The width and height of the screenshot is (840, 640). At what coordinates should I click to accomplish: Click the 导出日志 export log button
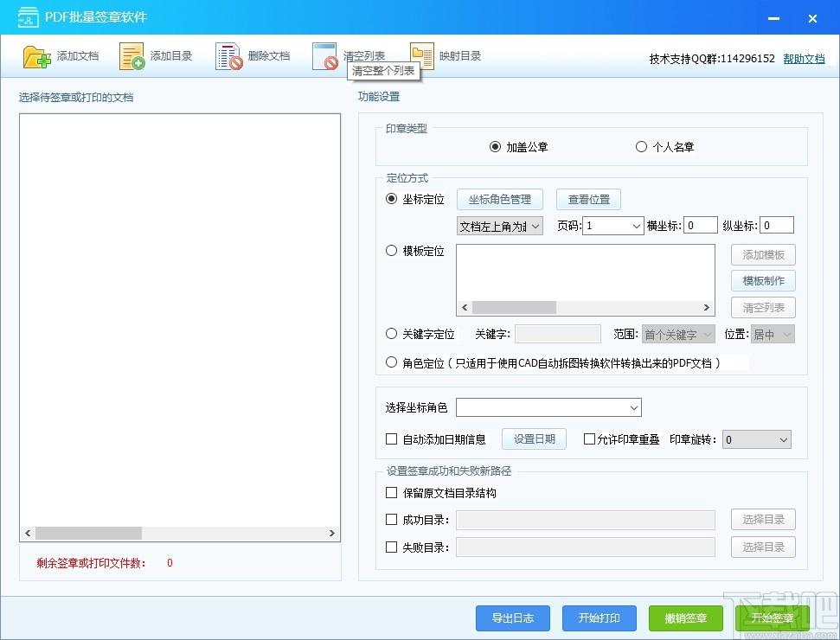513,618
